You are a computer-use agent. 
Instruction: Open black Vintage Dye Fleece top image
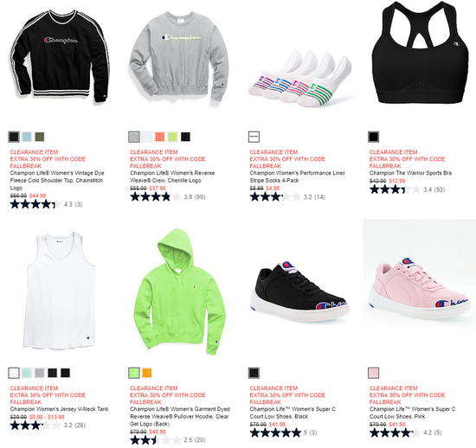point(59,55)
